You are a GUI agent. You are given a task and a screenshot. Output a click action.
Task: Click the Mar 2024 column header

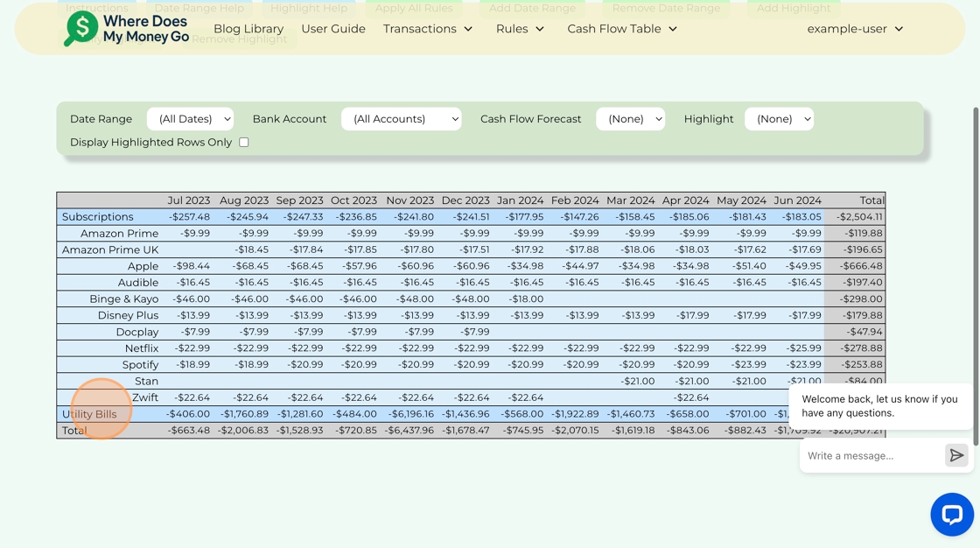tap(631, 200)
